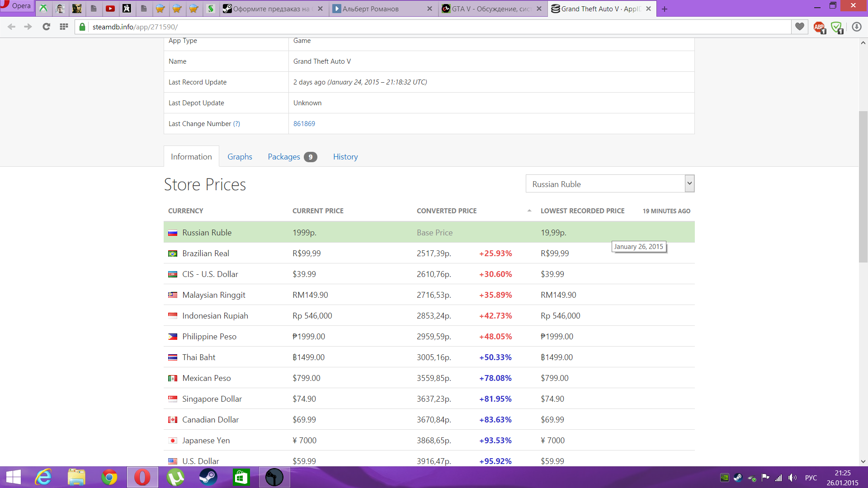The height and width of the screenshot is (488, 868).
Task: Click the Thai Baht flag icon
Action: pyautogui.click(x=173, y=357)
